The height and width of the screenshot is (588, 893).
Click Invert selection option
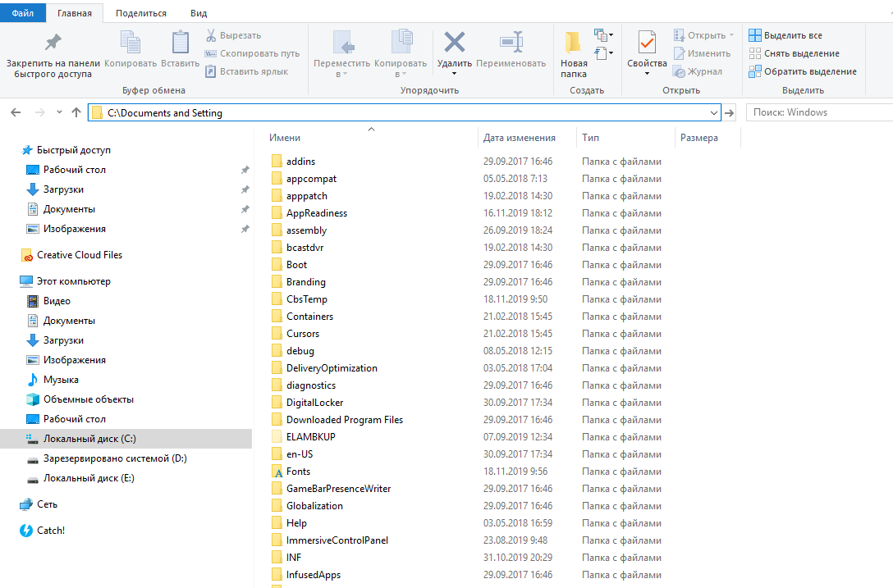802,71
